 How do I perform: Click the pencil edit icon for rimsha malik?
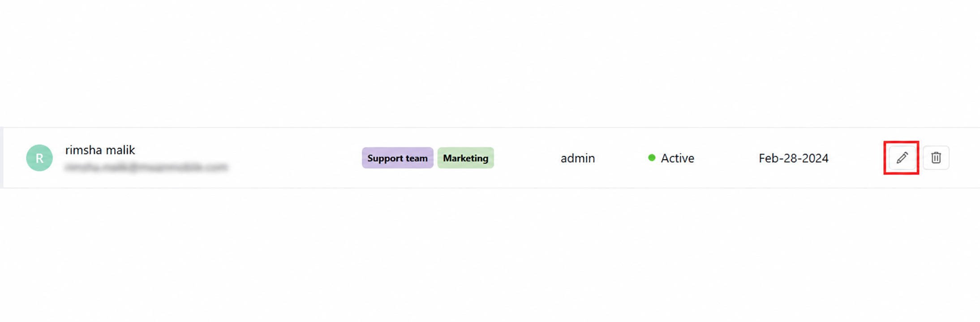(902, 158)
